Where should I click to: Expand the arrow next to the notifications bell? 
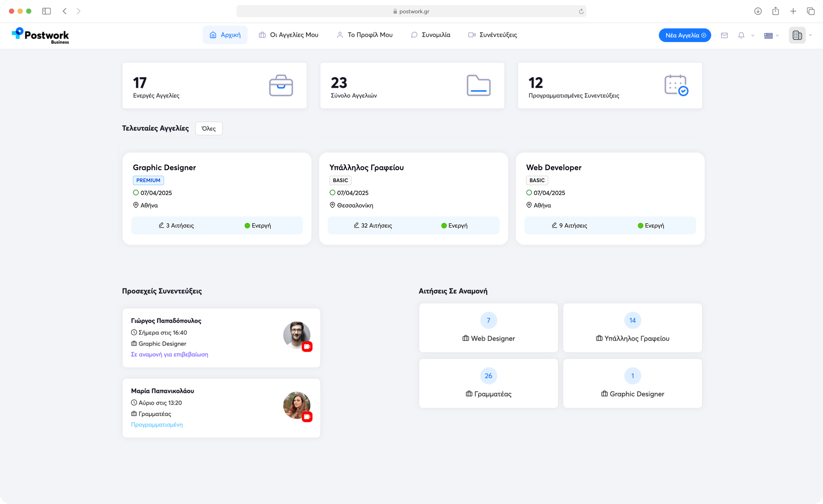click(753, 36)
